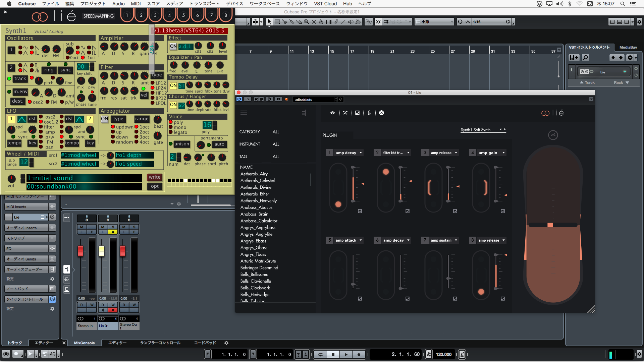The height and width of the screenshot is (362, 644).
Task: Toggle the Synth1 Tempo Delay ON button
Action: [173, 86]
